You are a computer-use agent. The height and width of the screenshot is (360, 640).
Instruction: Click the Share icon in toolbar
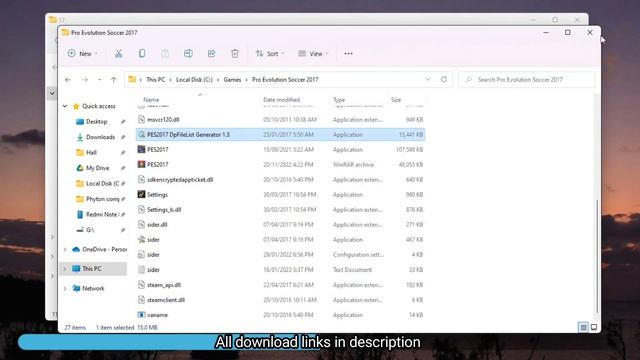pyautogui.click(x=211, y=53)
